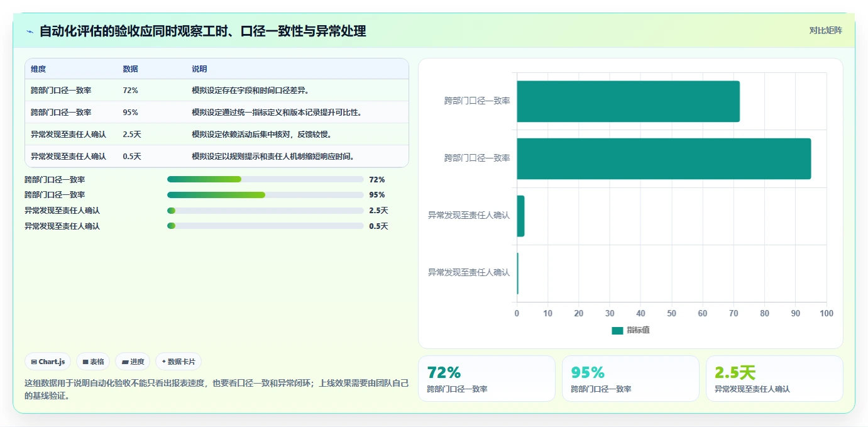Image resolution: width=868 pixels, height=427 pixels.
Task: Click the 数据 column header
Action: pos(130,69)
